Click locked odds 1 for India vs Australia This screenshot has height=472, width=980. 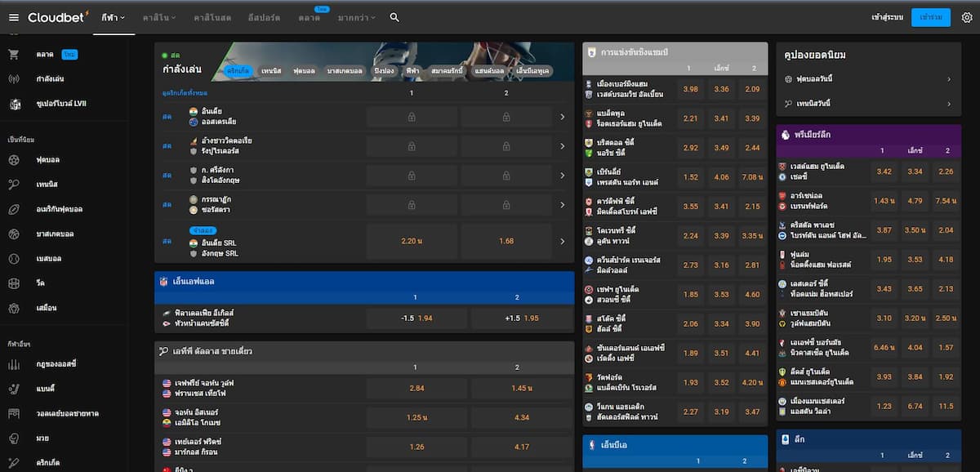411,117
